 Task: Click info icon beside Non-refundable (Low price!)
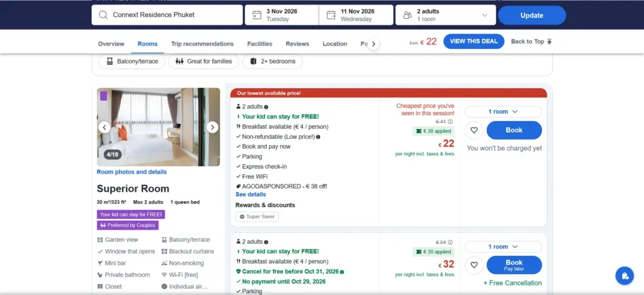point(318,137)
